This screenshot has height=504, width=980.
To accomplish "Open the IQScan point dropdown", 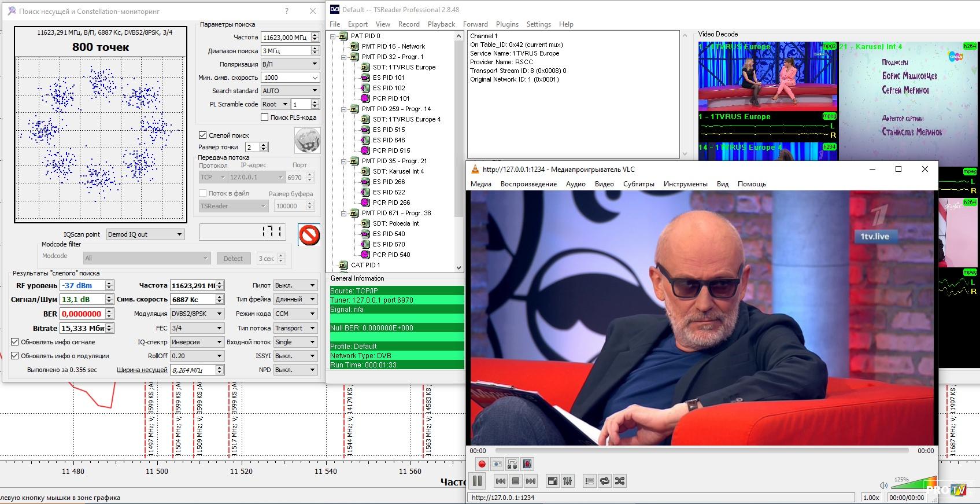I will click(x=145, y=234).
